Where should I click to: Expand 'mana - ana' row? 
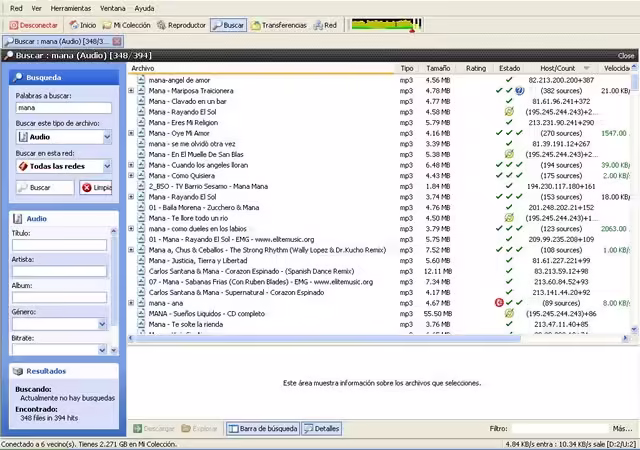click(x=131, y=303)
